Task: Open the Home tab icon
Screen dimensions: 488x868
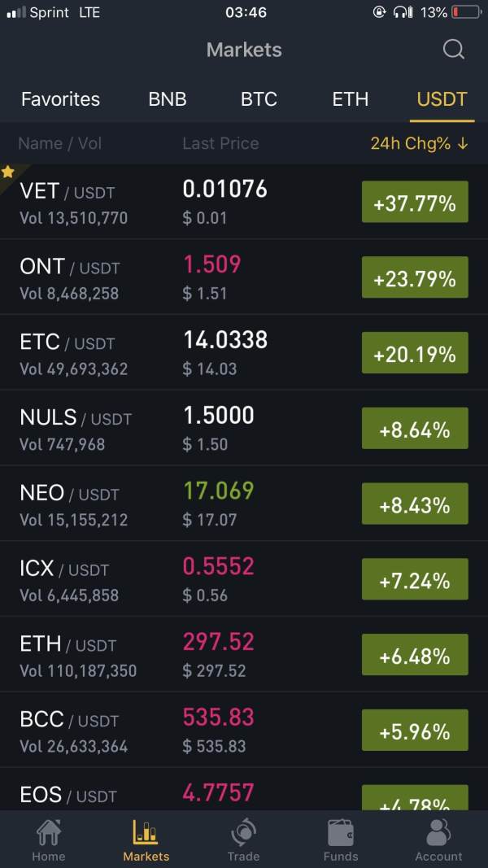Action: 48,833
